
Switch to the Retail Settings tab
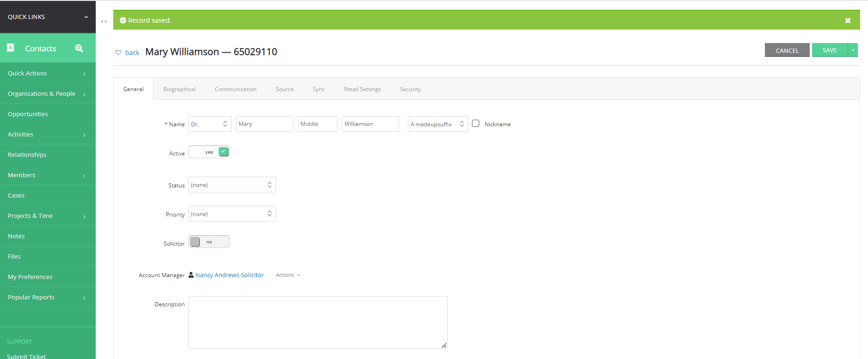(362, 89)
